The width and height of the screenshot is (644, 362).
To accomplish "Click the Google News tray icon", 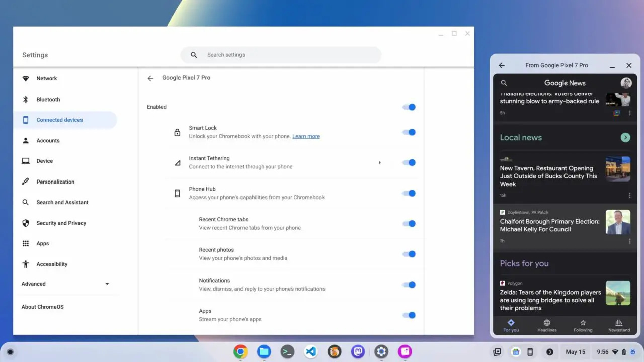I will coord(515,352).
